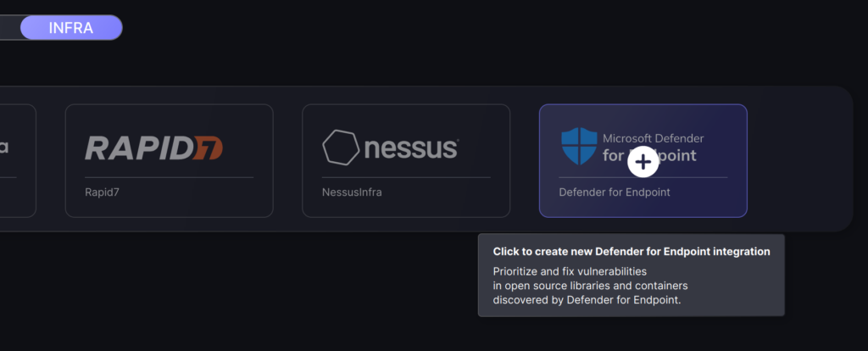The width and height of the screenshot is (868, 351).
Task: Click the tooltip description about vulnerabilities
Action: pyautogui.click(x=590, y=286)
